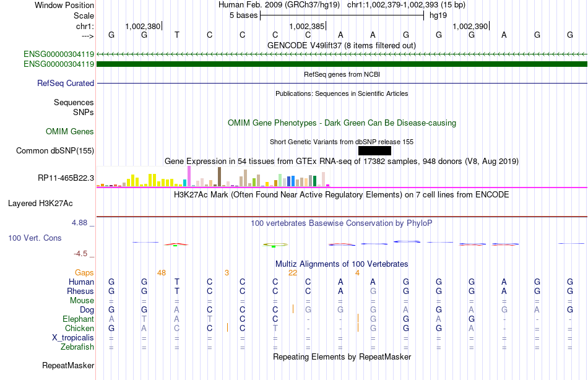Click the arrowed green ENSG00000304119 intron line
This screenshot has height=380, width=588.
click(342, 54)
